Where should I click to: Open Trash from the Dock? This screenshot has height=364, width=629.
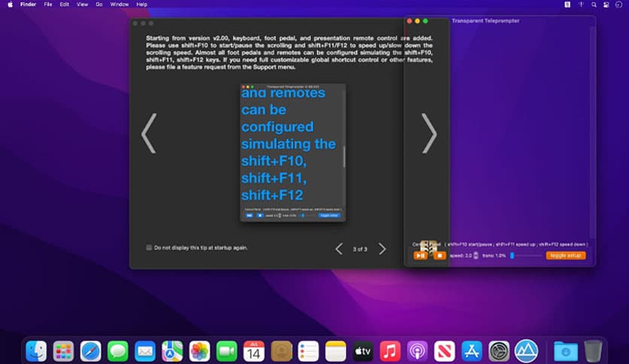[x=593, y=351]
